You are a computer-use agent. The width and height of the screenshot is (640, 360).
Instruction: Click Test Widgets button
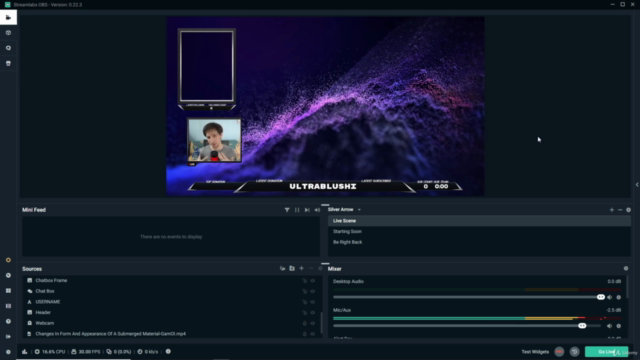535,352
